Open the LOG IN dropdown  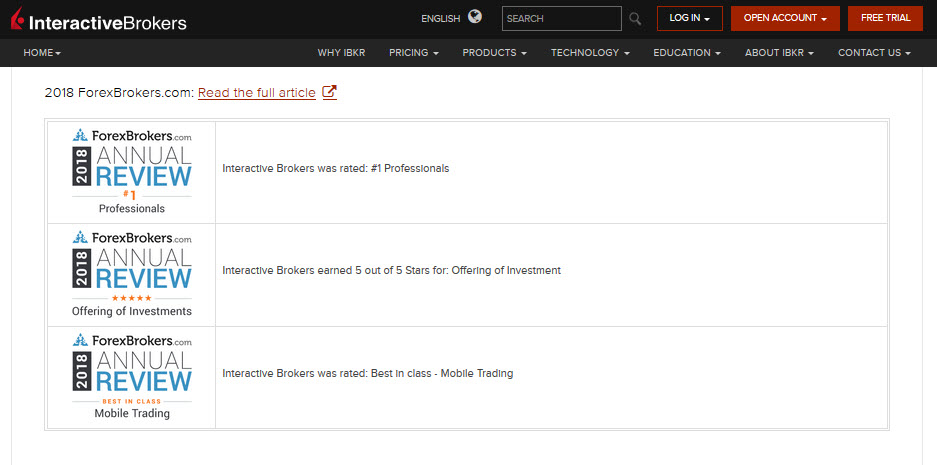click(x=689, y=19)
